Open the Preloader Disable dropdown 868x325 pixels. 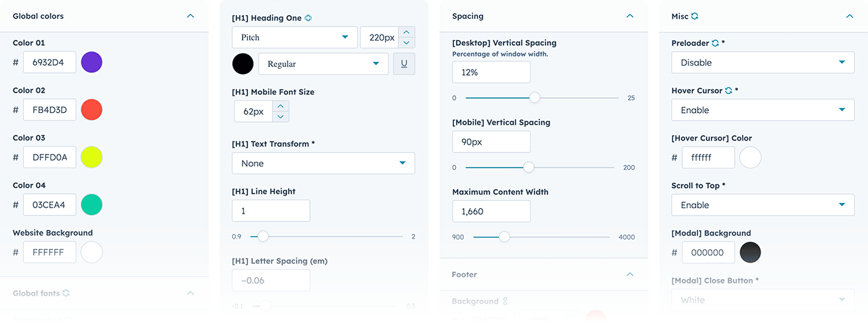point(763,62)
